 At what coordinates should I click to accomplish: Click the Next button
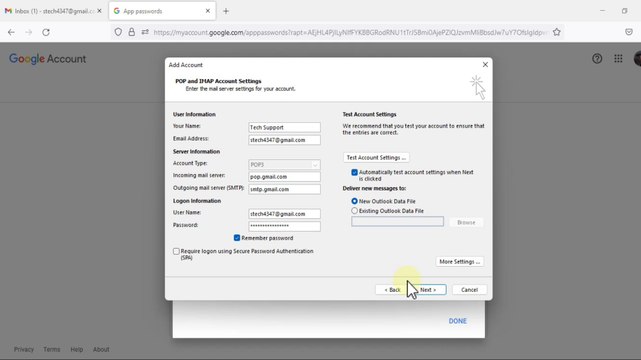(x=428, y=290)
